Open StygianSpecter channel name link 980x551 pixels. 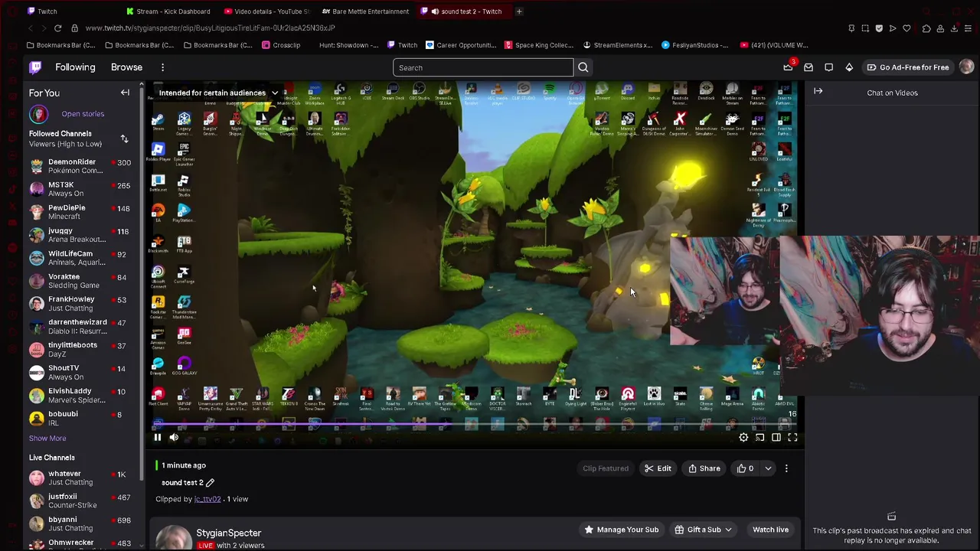click(x=228, y=533)
